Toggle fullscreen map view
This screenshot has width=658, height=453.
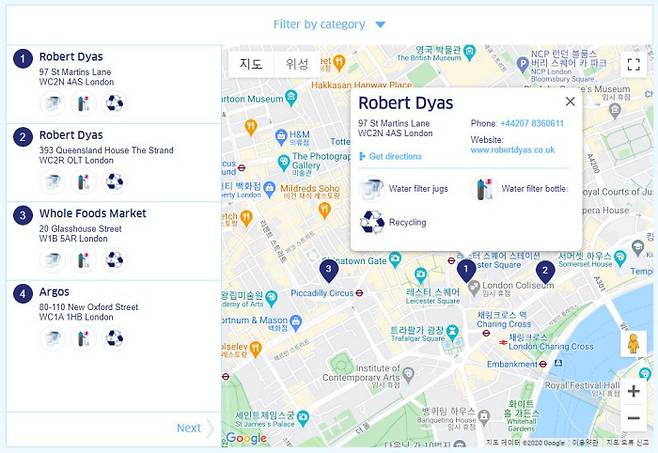pos(632,65)
